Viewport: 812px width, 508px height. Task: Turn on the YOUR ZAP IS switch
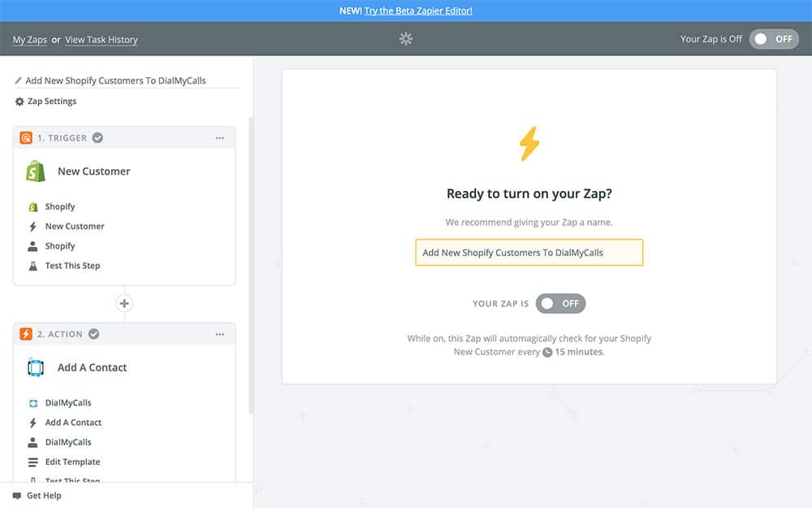pos(560,303)
